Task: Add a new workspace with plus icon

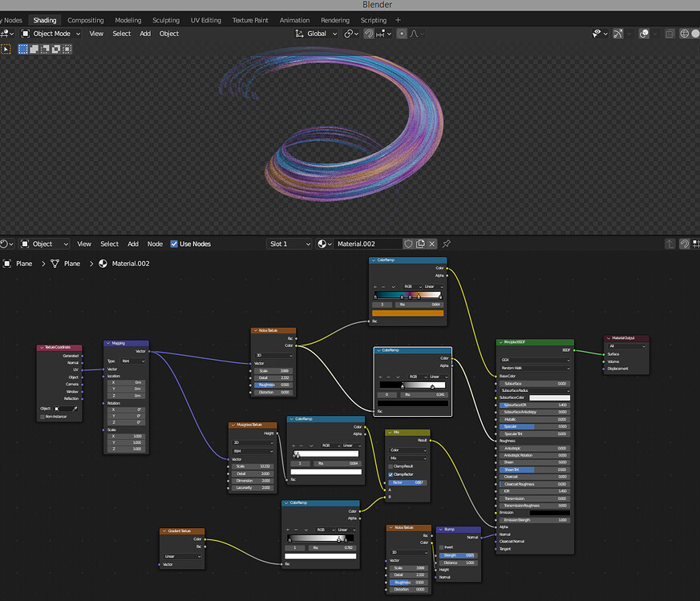Action: click(398, 20)
